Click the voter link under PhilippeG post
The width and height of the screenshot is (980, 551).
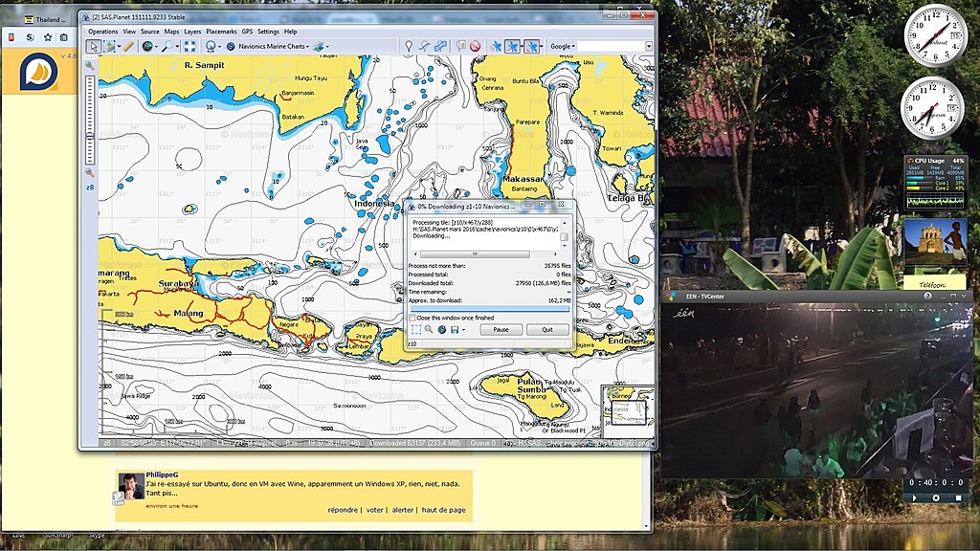click(x=374, y=510)
